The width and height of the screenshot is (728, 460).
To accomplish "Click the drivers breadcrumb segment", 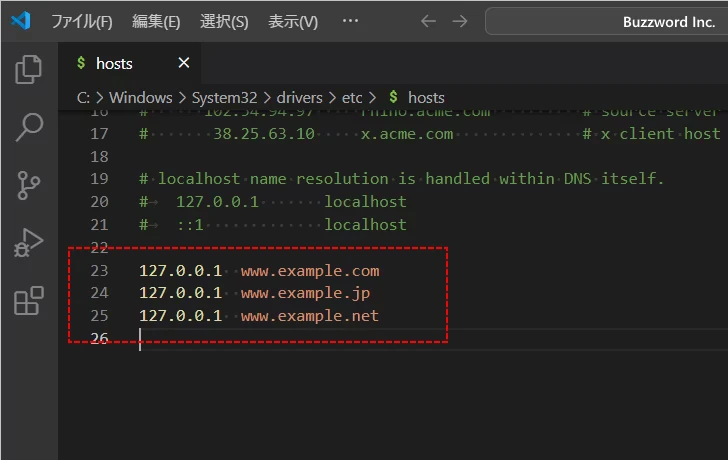I will tap(299, 97).
